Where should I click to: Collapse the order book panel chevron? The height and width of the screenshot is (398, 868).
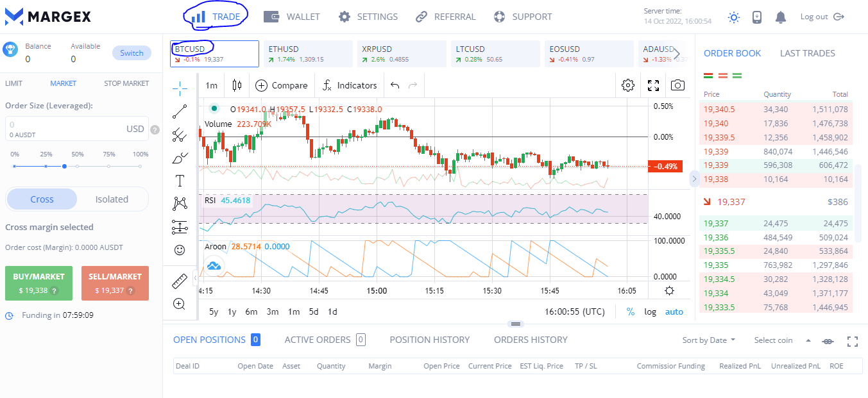(694, 179)
